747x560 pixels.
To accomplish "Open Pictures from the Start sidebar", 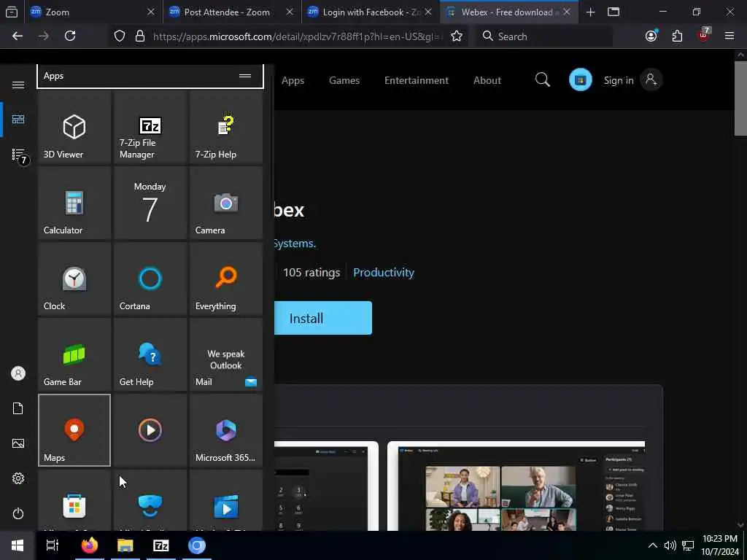I will coord(18,443).
